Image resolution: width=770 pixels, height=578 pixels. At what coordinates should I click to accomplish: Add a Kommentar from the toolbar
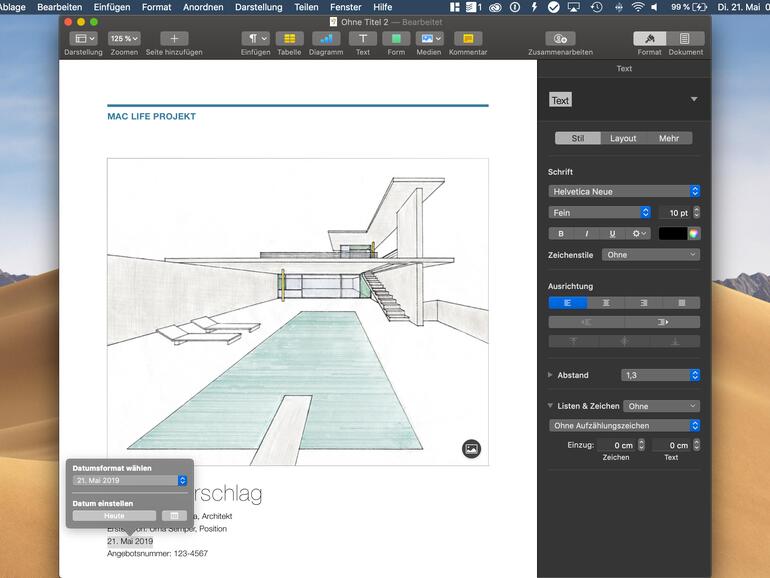click(x=467, y=39)
